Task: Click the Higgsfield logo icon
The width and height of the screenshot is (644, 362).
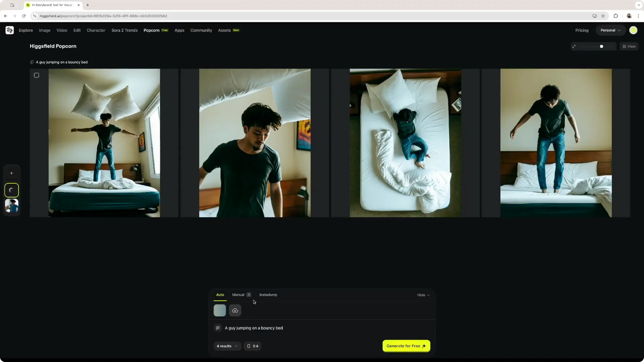Action: [9, 30]
